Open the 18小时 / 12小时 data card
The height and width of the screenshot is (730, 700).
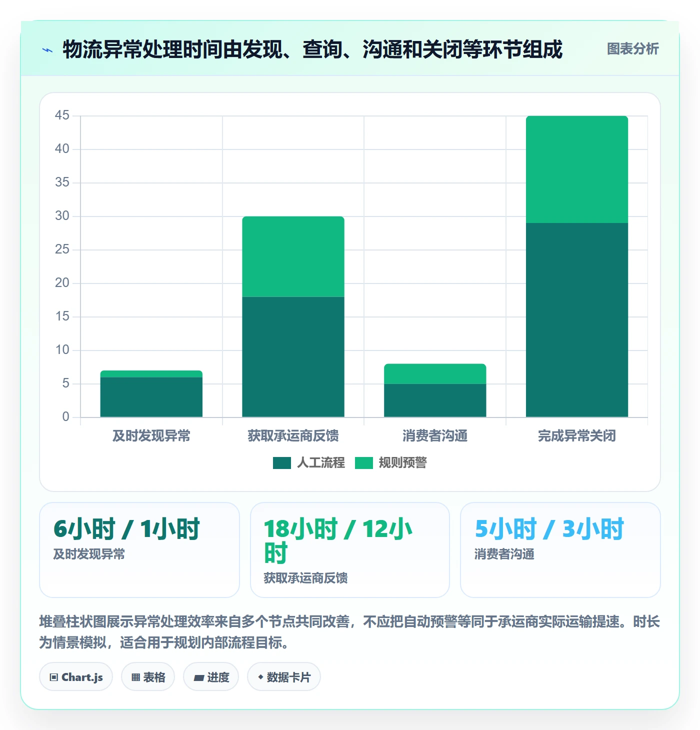point(350,550)
